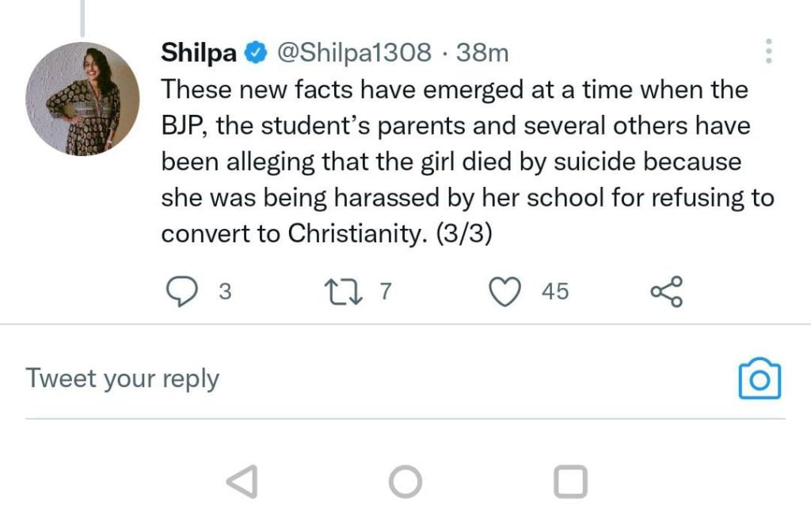This screenshot has width=811, height=532.
Task: Tap the reply count 3
Action: coord(225,292)
